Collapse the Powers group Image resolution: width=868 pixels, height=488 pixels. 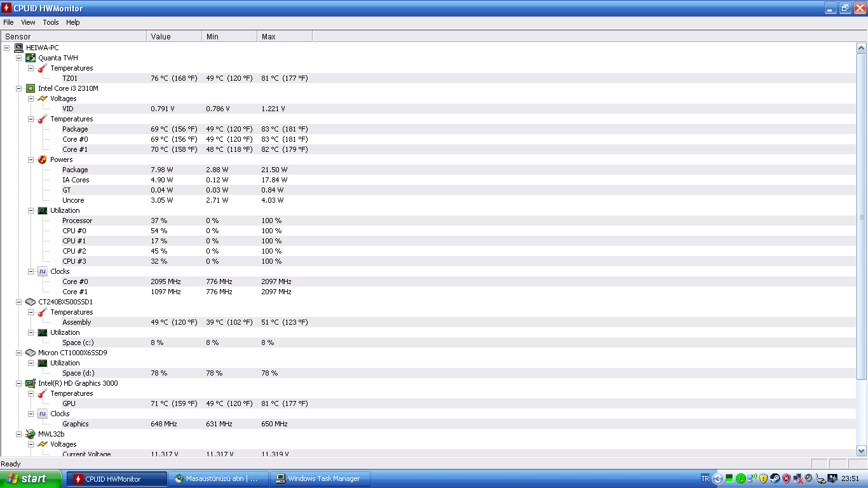(31, 159)
